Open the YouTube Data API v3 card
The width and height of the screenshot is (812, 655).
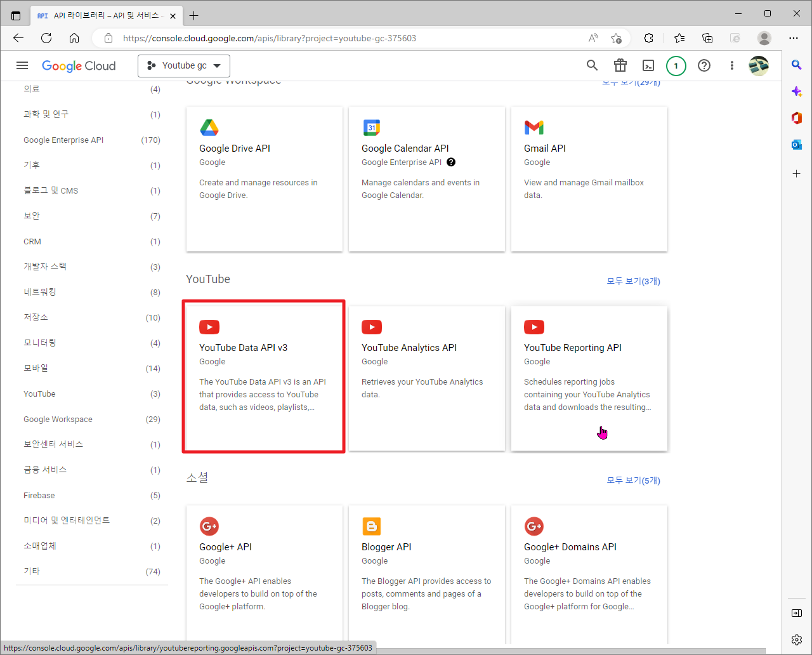coord(265,378)
